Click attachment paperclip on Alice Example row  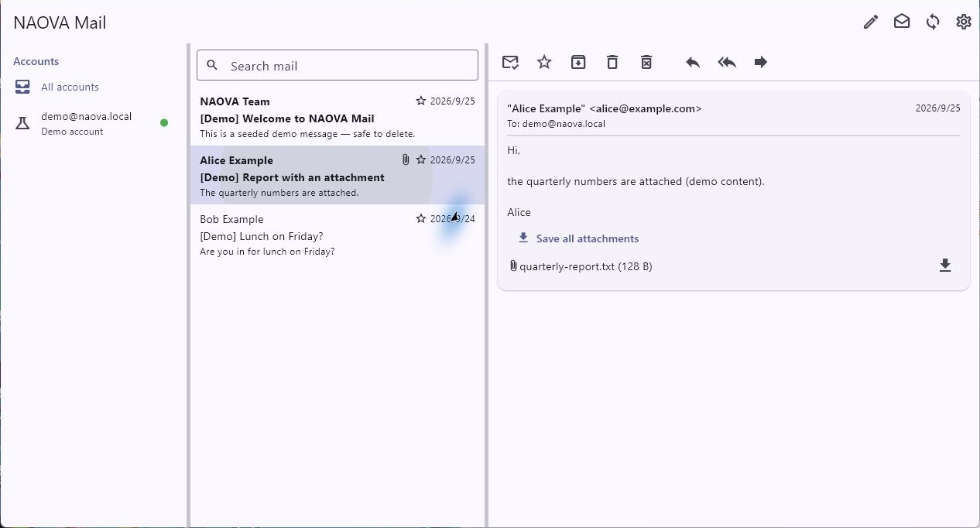[x=406, y=159]
